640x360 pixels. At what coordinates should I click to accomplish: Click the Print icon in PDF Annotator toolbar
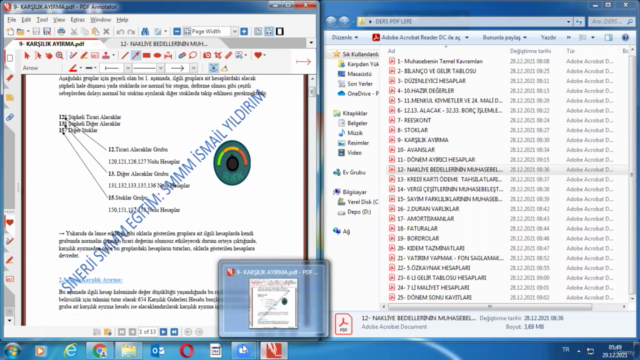pos(61,31)
